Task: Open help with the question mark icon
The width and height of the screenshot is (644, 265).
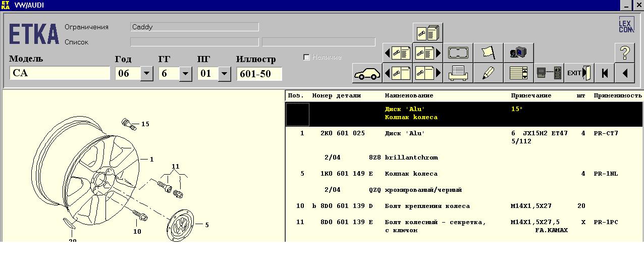Action: click(624, 53)
